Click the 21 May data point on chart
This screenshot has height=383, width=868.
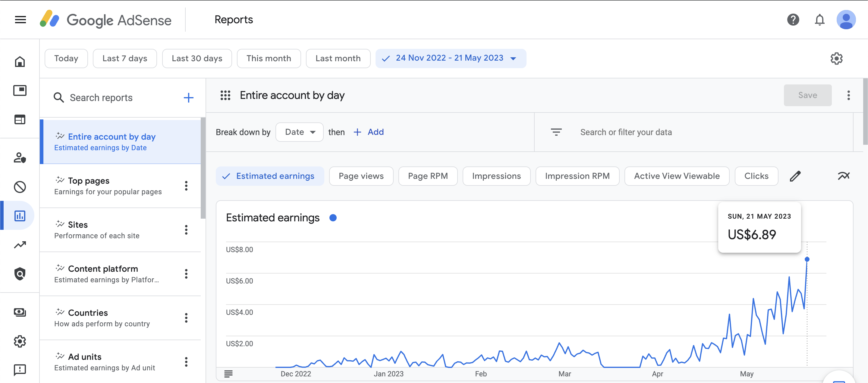807,259
